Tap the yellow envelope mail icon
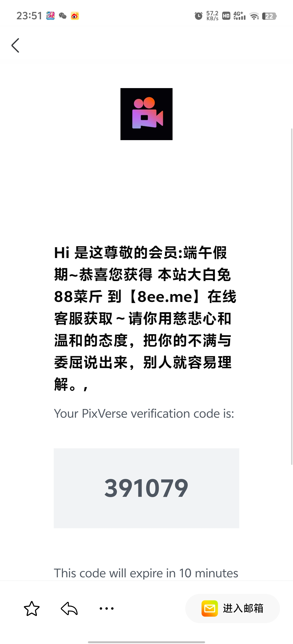Viewport: 293px width, 644px height. pyautogui.click(x=209, y=608)
